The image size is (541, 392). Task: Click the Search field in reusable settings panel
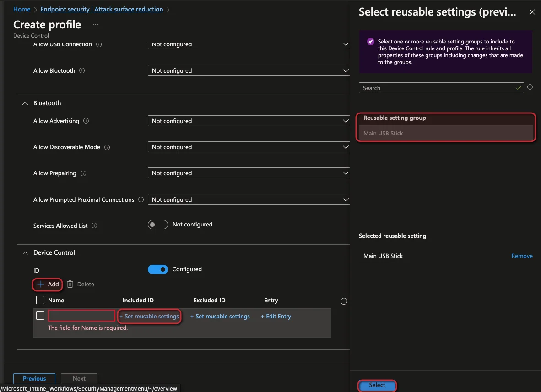pos(441,88)
